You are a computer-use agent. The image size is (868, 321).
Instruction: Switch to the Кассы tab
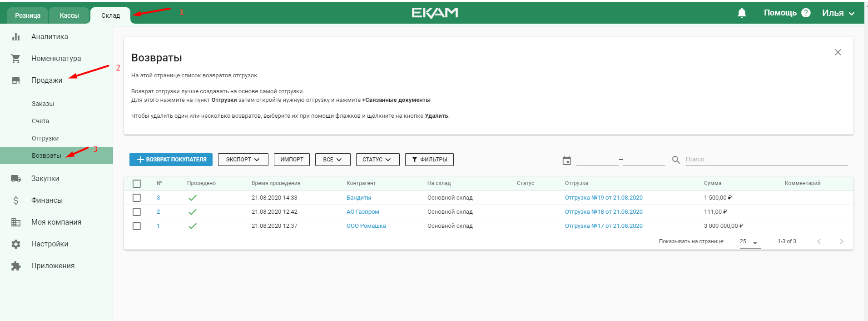click(x=69, y=15)
